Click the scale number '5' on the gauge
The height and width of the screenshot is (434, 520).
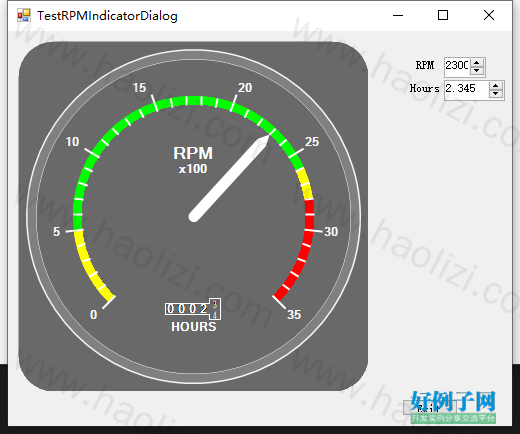tap(57, 232)
